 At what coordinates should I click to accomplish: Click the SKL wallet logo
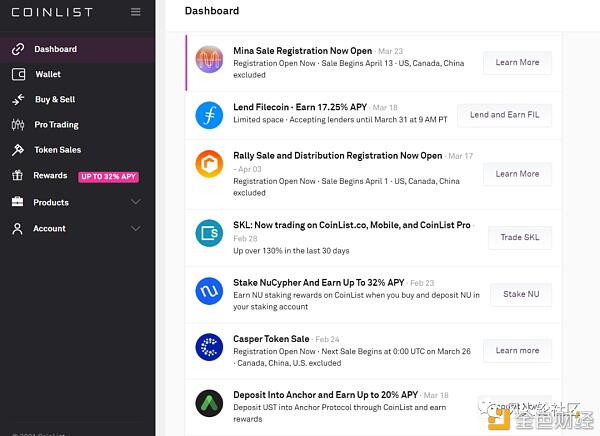point(209,233)
